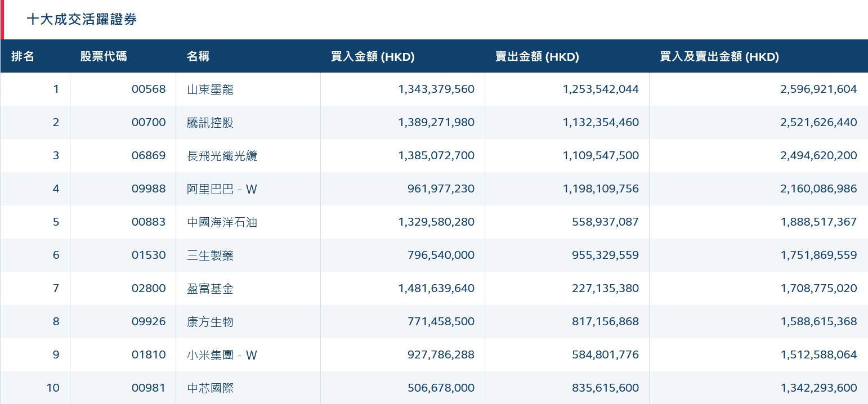Viewport: 868px width, 404px height.
Task: Sort by 賣出金額 (HKD) header
Action: point(537,57)
